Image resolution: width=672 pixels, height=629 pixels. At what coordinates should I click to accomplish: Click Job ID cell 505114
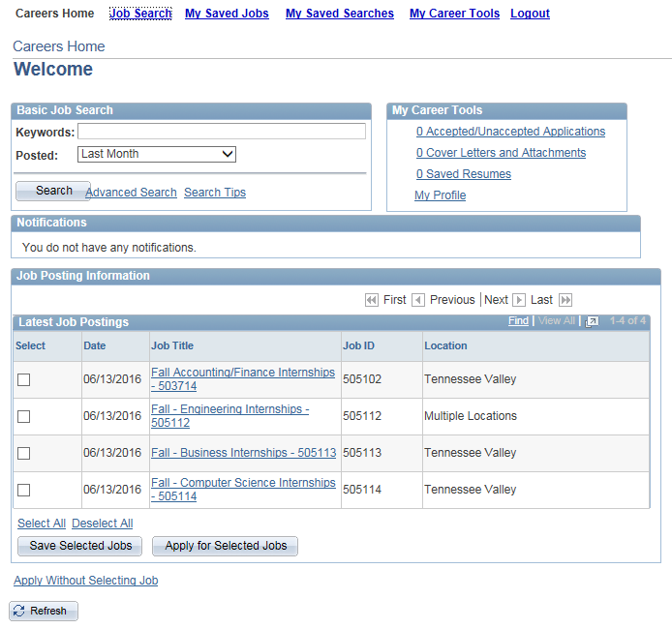[x=362, y=490]
